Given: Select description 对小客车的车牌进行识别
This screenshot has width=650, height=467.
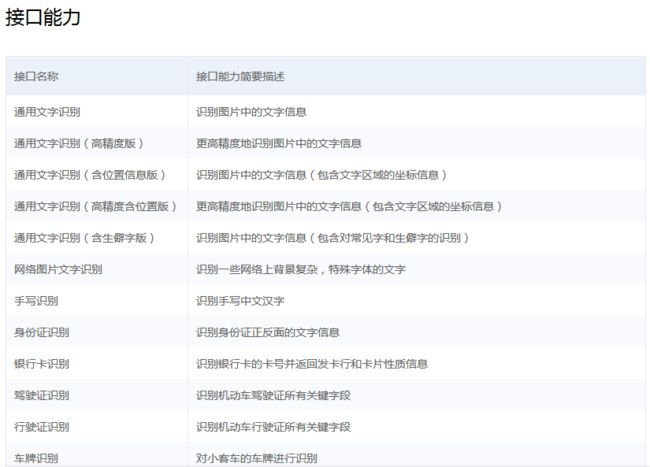Looking at the screenshot, I should (257, 457).
